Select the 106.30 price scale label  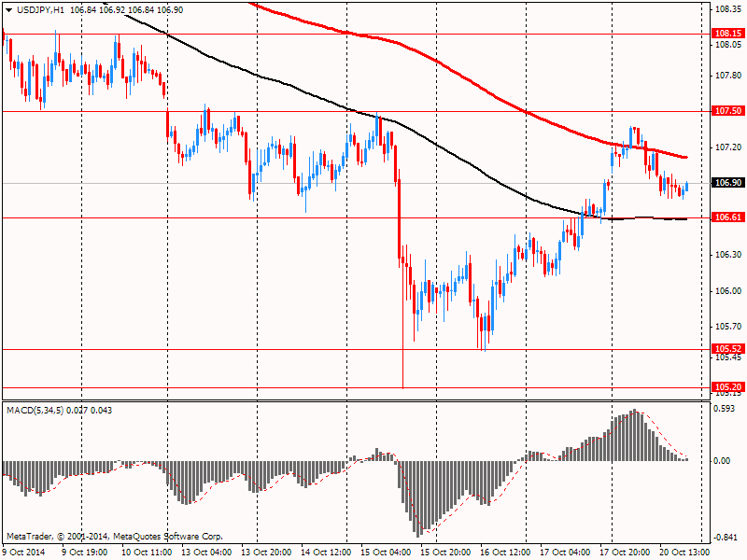[x=728, y=255]
